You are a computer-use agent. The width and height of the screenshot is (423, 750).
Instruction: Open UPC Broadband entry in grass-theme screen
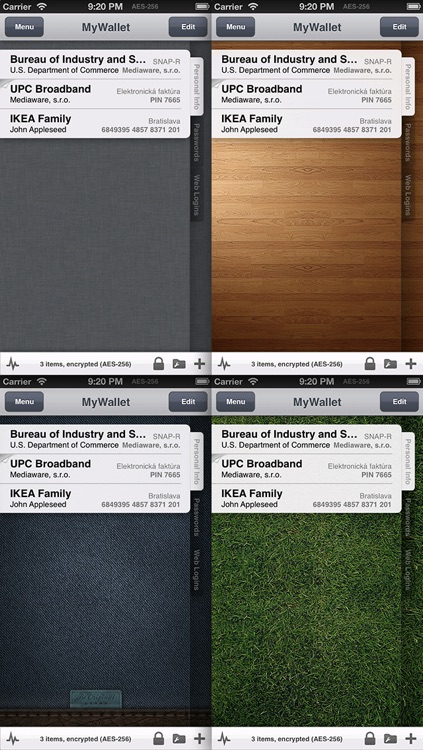(306, 469)
